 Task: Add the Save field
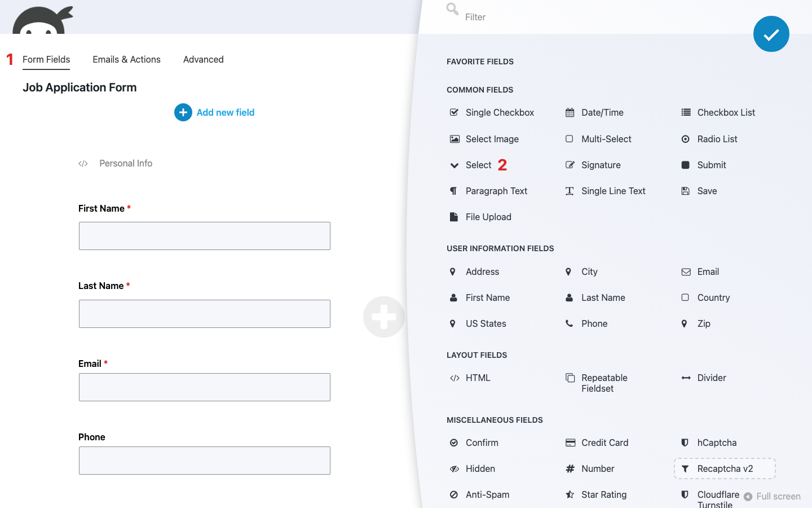pos(699,191)
